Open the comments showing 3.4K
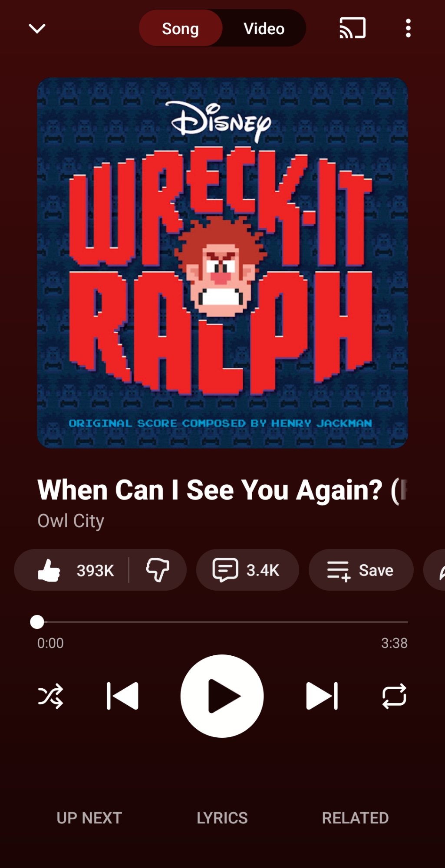The width and height of the screenshot is (445, 868). [x=247, y=570]
